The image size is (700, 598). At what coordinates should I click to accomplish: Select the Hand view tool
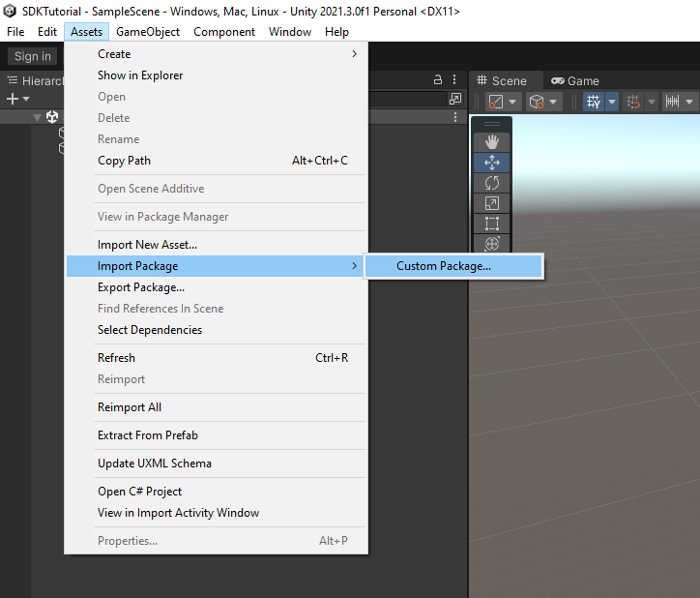click(491, 141)
